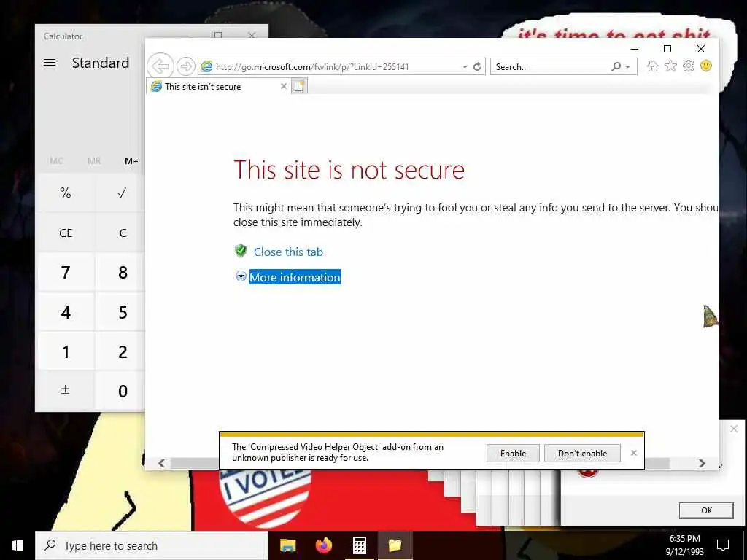Click the magnifier search icon in Search box
747x560 pixels.
click(x=616, y=66)
